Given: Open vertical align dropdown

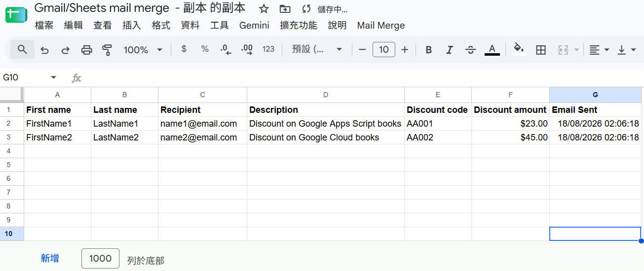Looking at the screenshot, I should point(627,49).
